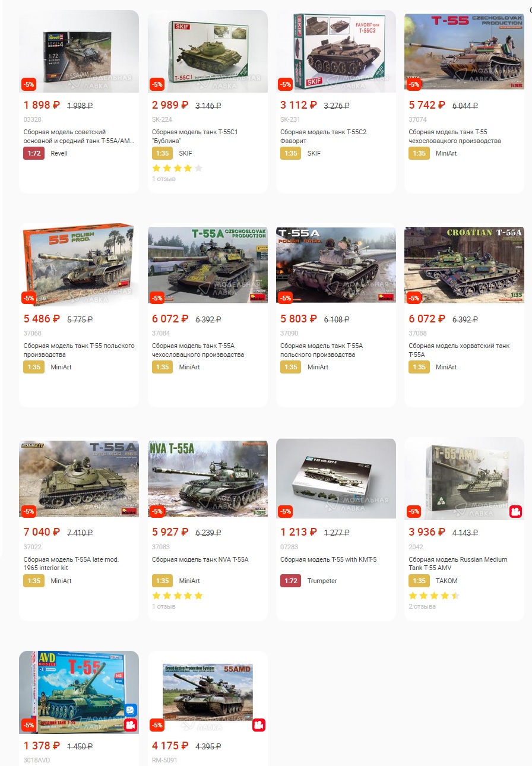Open 'Сборная модель танк T-55C2 Фаворит' title

tap(324, 137)
